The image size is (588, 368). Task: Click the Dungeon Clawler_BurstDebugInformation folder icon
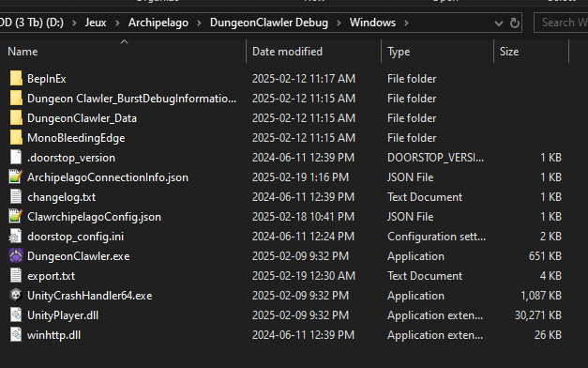pyautogui.click(x=16, y=99)
